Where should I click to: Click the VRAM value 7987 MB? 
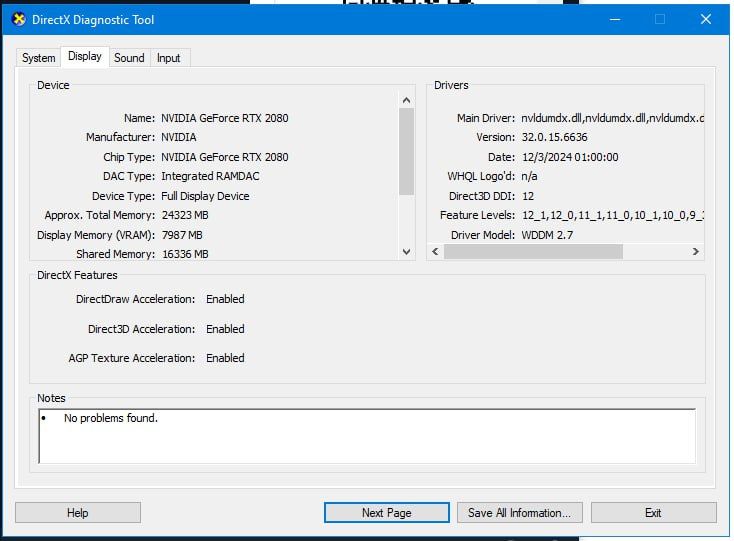pyautogui.click(x=182, y=235)
